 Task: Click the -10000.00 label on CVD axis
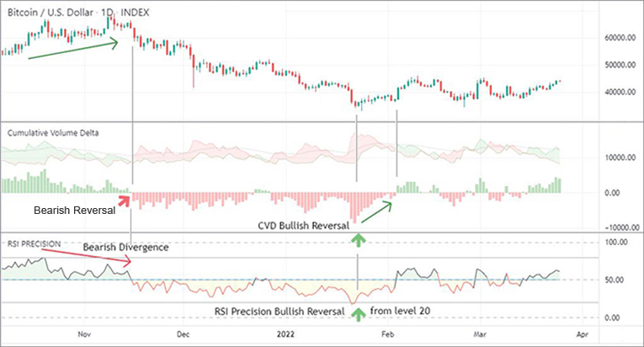pos(622,227)
